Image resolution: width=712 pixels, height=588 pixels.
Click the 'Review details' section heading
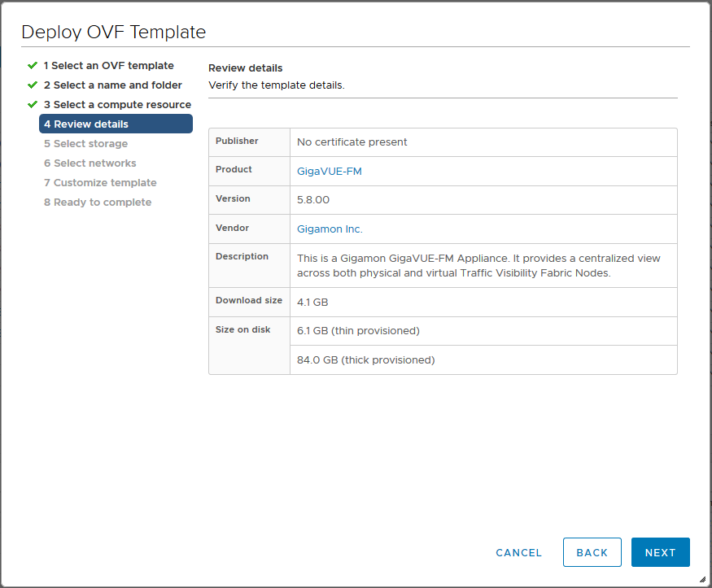[x=245, y=68]
